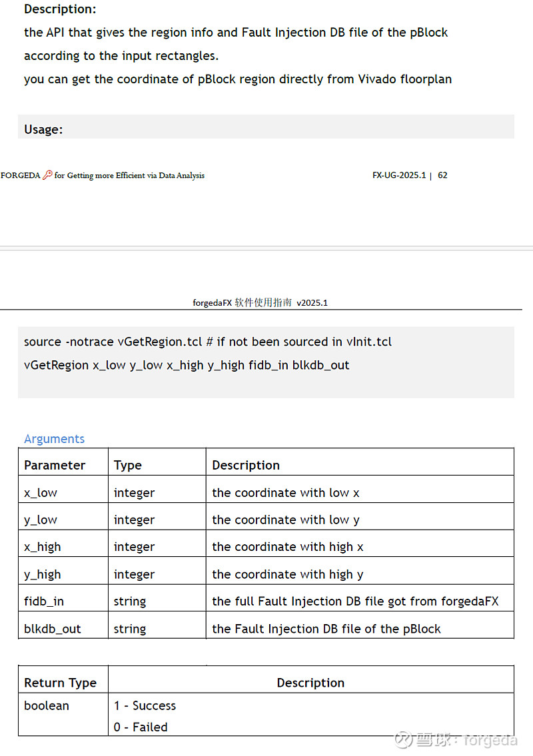Image resolution: width=533 pixels, height=756 pixels.
Task: Click the y_high parameter cell
Action: click(63, 571)
